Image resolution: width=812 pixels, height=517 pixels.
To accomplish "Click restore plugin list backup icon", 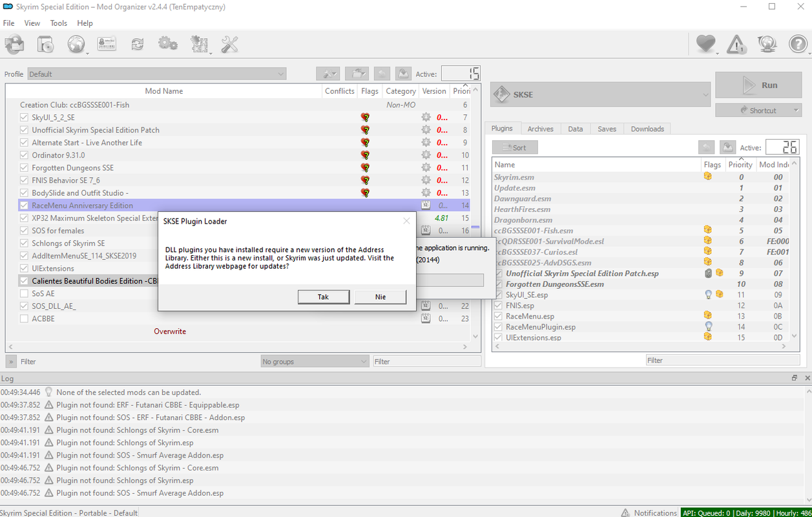I will [x=706, y=147].
